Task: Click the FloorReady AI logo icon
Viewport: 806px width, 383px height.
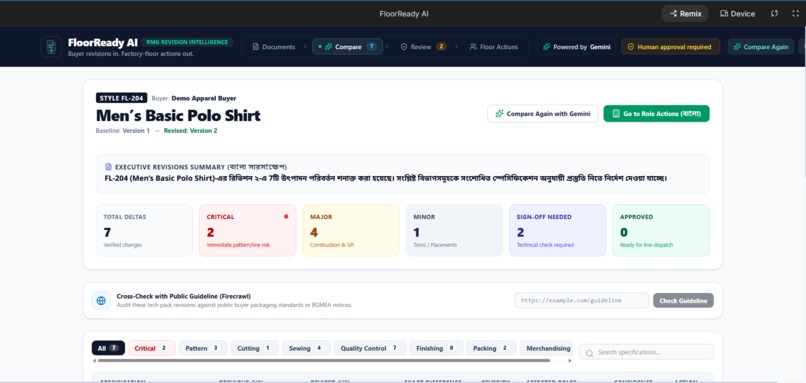Action: 51,46
